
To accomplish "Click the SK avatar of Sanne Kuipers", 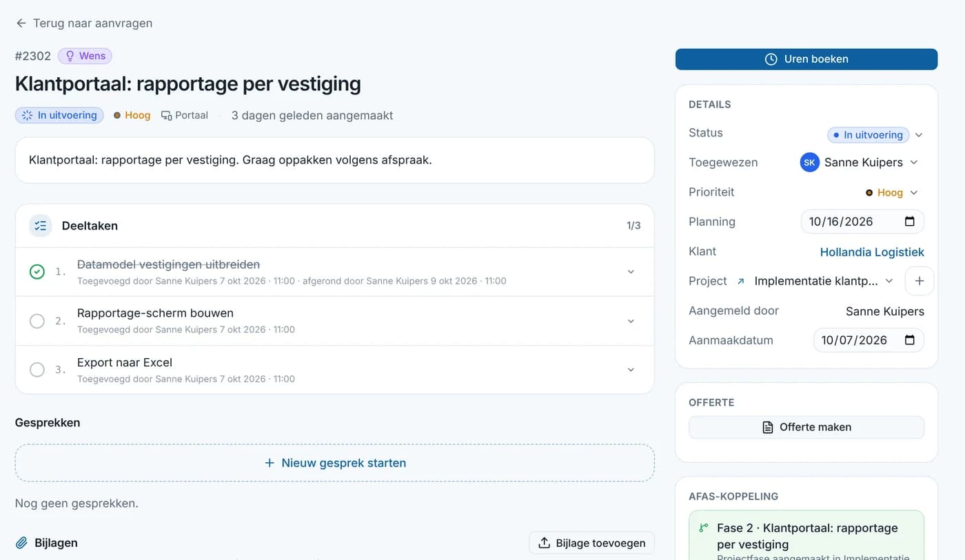I will coord(810,163).
